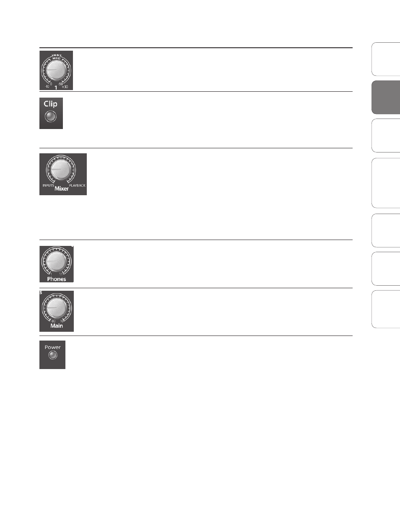This screenshot has width=400, height=532.
Task: Click the INPUTS label beside Mixer knob
Action: 48,185
